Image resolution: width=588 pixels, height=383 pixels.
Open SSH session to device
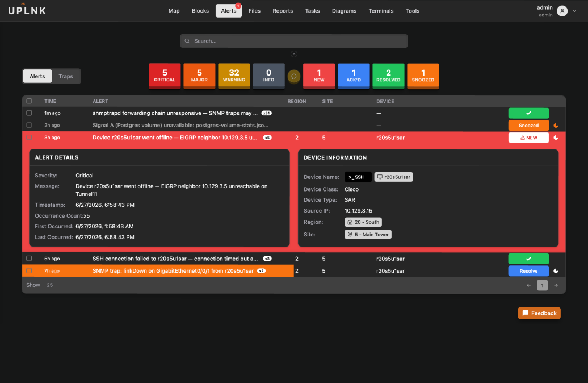point(358,177)
